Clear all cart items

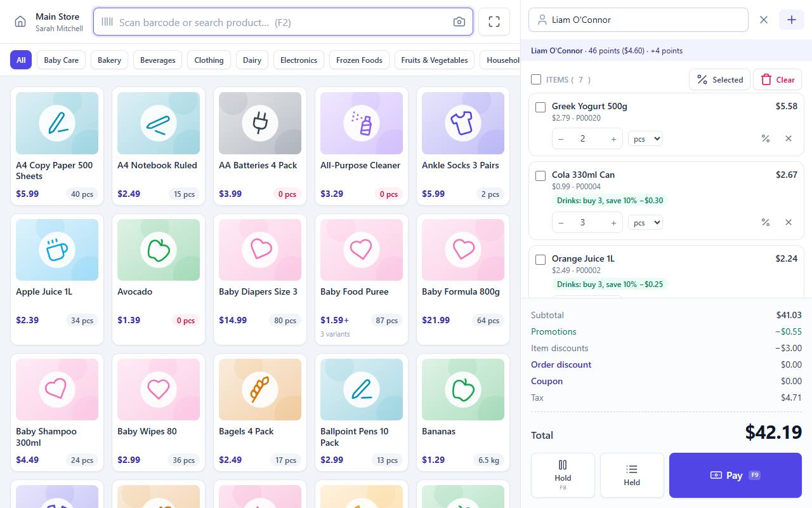(x=778, y=79)
